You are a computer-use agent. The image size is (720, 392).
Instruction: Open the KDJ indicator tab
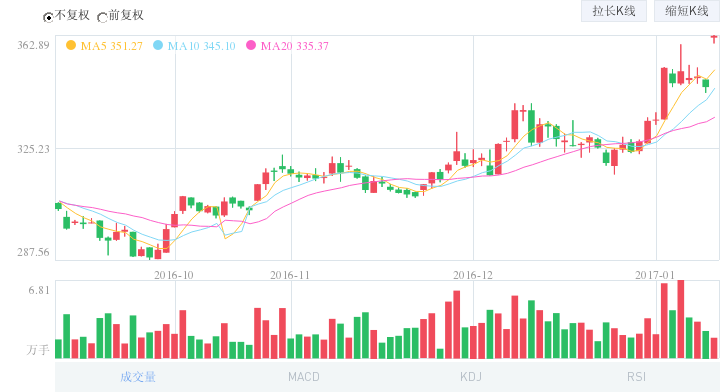click(x=471, y=377)
